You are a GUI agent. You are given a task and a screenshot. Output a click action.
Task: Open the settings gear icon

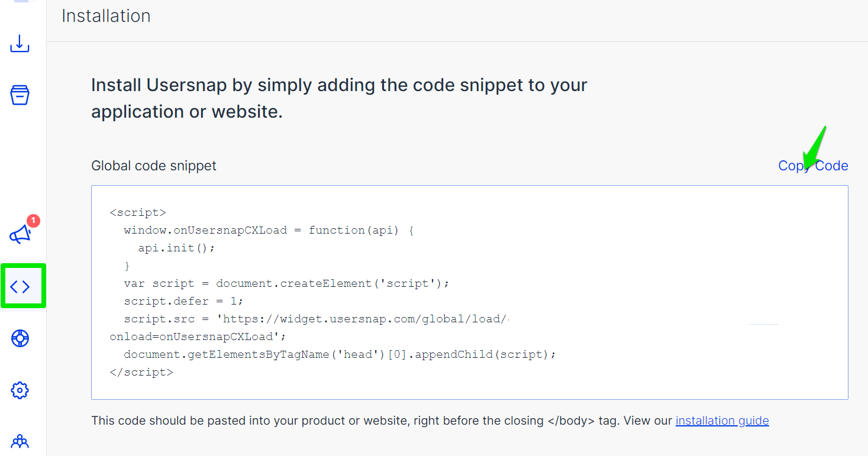(20, 390)
